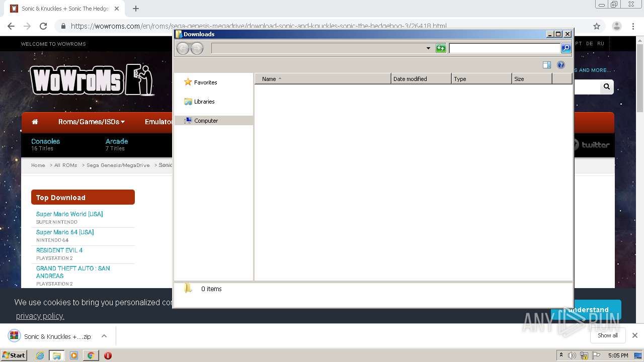Screen dimensions: 644x362
Task: Click the search box in Downloads window
Action: point(505,48)
